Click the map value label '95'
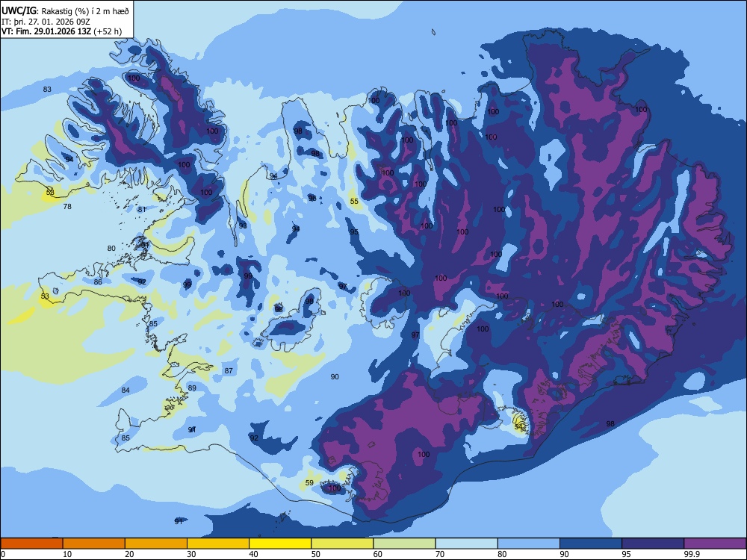The width and height of the screenshot is (747, 560). pos(354,232)
